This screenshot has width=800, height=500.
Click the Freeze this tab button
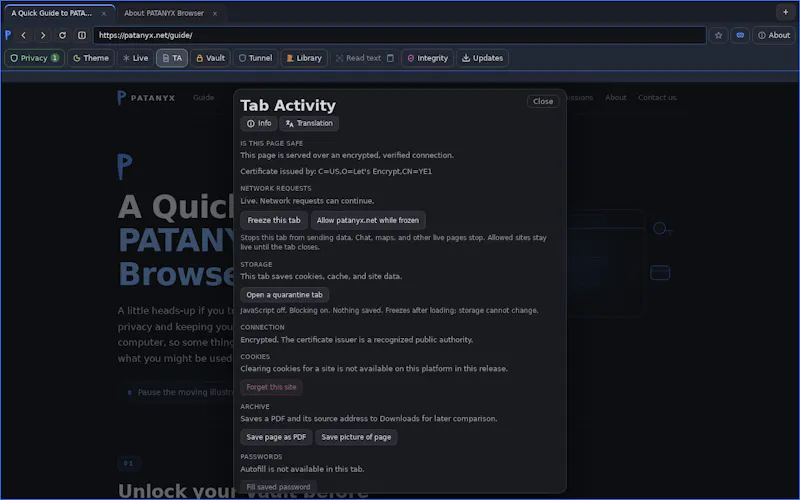click(x=274, y=220)
